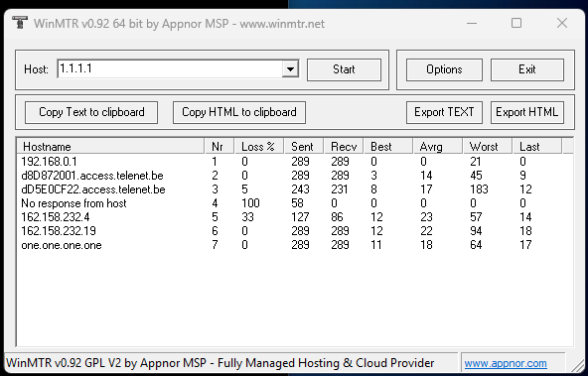Start the trace with the Start button

[344, 69]
